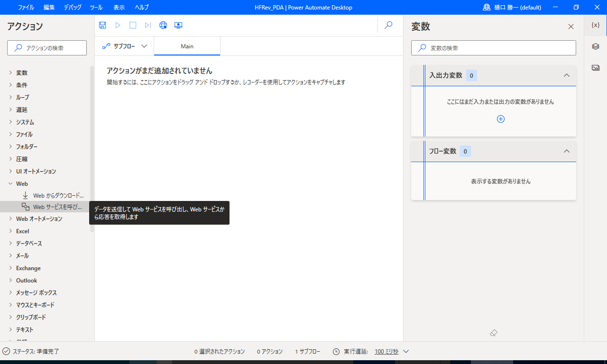This screenshot has width=607, height=364.
Task: Stop the flow with the square icon
Action: pos(133,25)
